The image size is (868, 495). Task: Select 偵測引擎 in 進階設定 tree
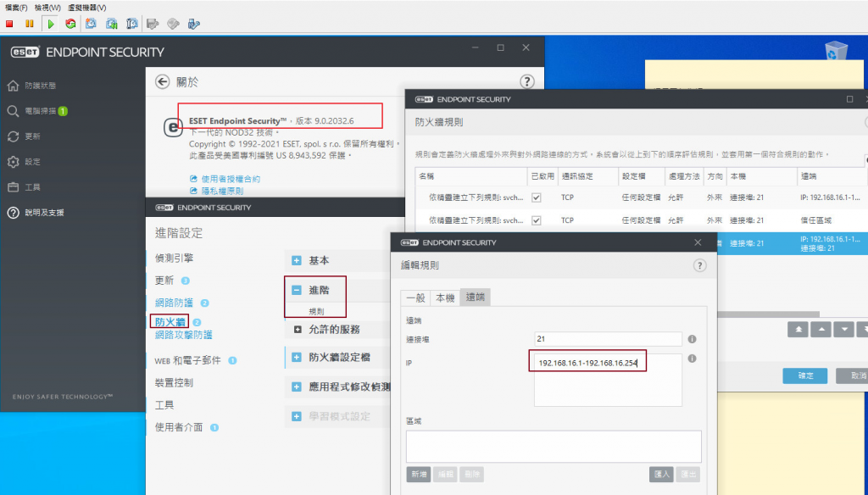coord(175,258)
